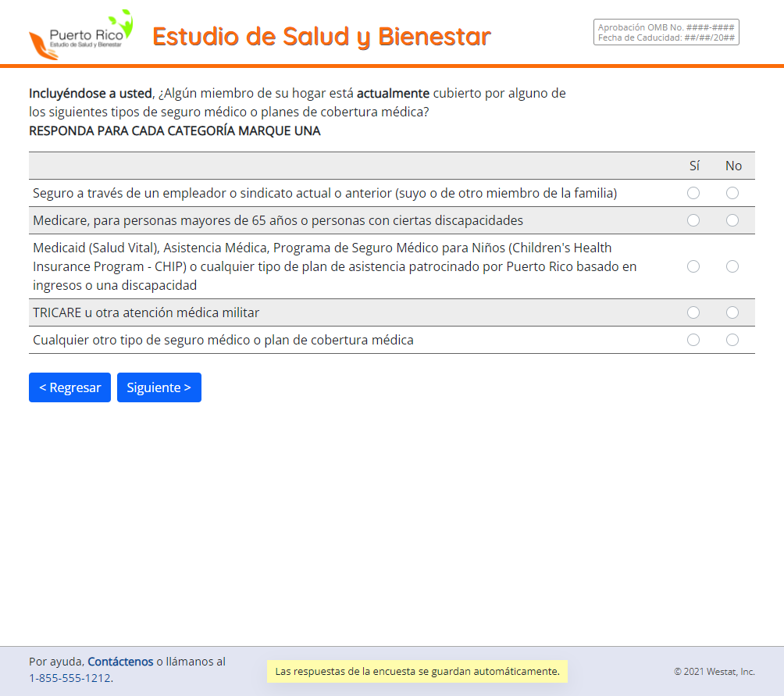Click the 'TRICARE u otra atención médica militar' text
This screenshot has height=696, width=784.
[146, 312]
